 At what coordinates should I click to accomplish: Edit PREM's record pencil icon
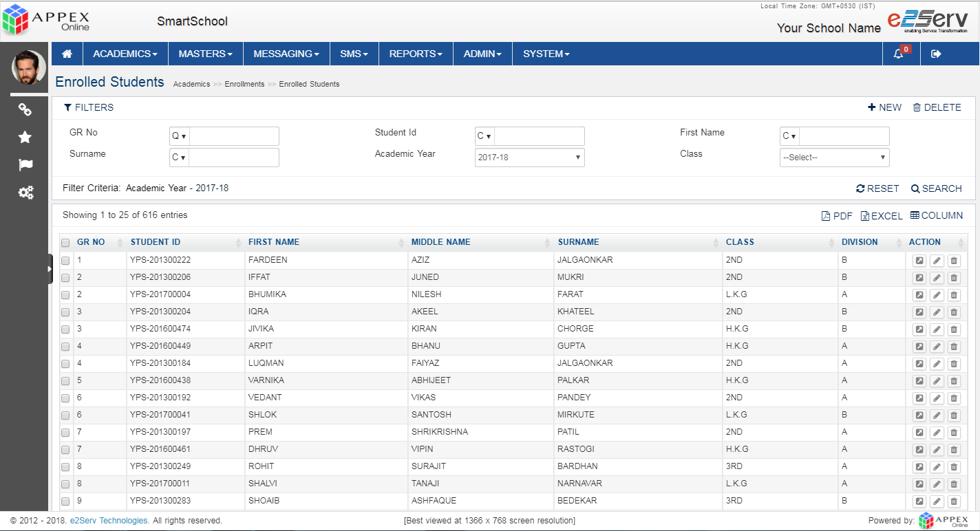[x=937, y=433]
